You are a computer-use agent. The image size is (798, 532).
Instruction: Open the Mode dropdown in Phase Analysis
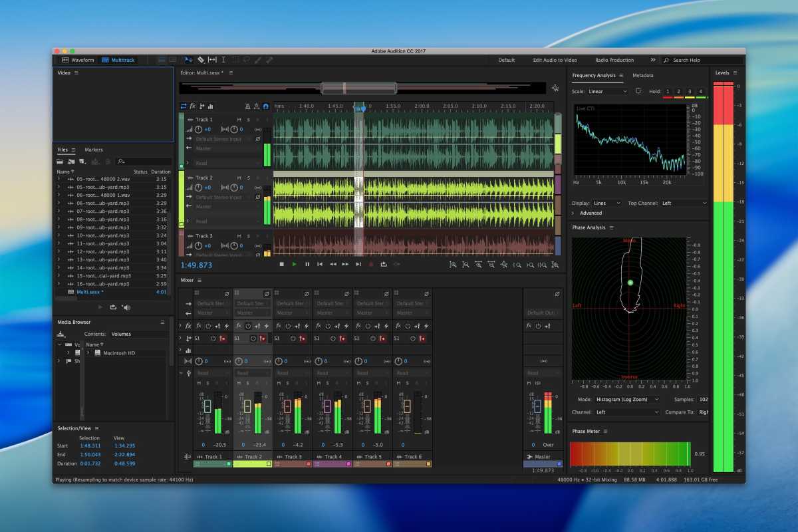[624, 398]
